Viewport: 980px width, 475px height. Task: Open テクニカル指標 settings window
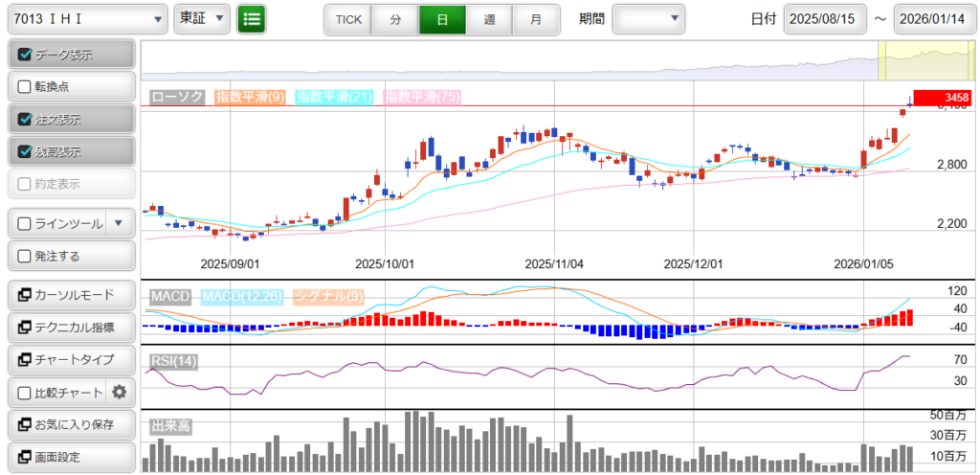pos(71,327)
